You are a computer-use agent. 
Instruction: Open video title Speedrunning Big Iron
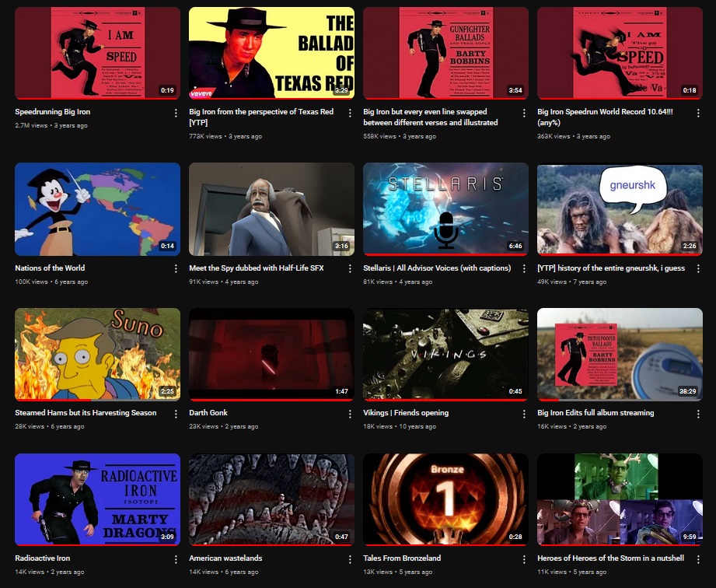coord(53,111)
